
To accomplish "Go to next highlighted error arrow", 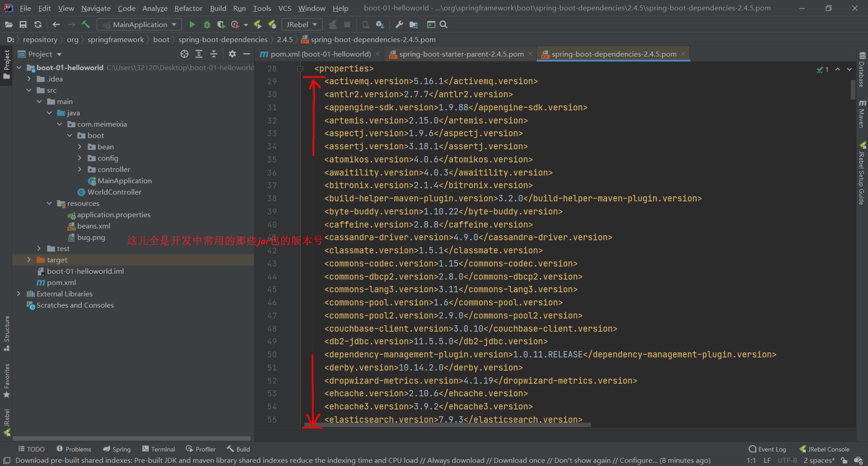I will click(849, 69).
